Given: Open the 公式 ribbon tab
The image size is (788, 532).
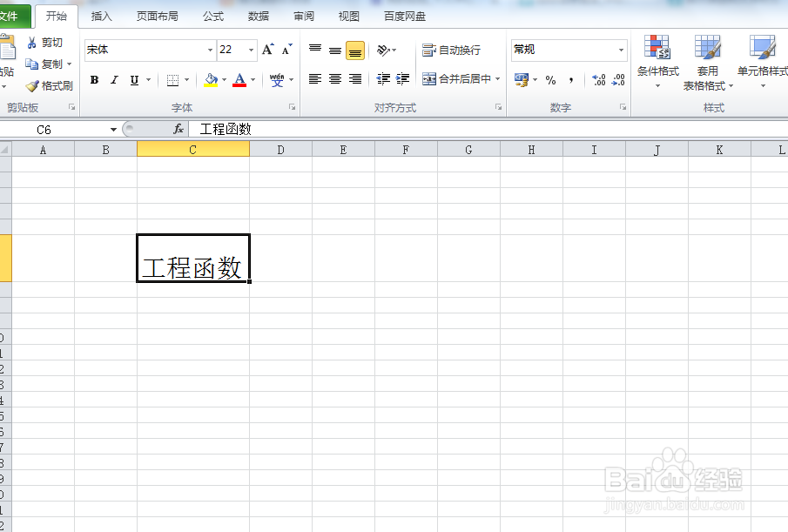Looking at the screenshot, I should (212, 15).
